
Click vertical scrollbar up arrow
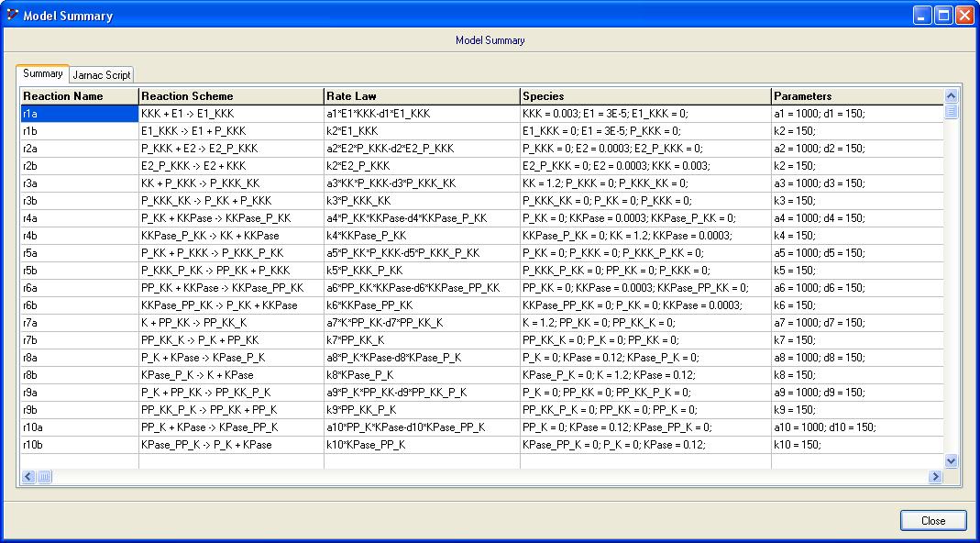pos(951,95)
